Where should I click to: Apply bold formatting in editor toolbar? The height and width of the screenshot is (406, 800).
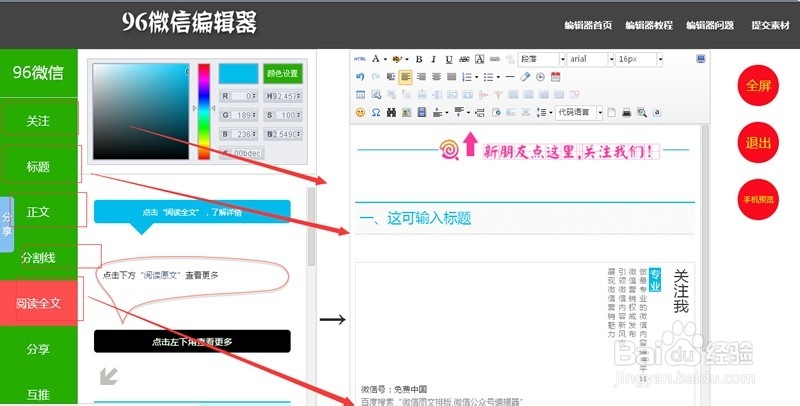[419, 59]
